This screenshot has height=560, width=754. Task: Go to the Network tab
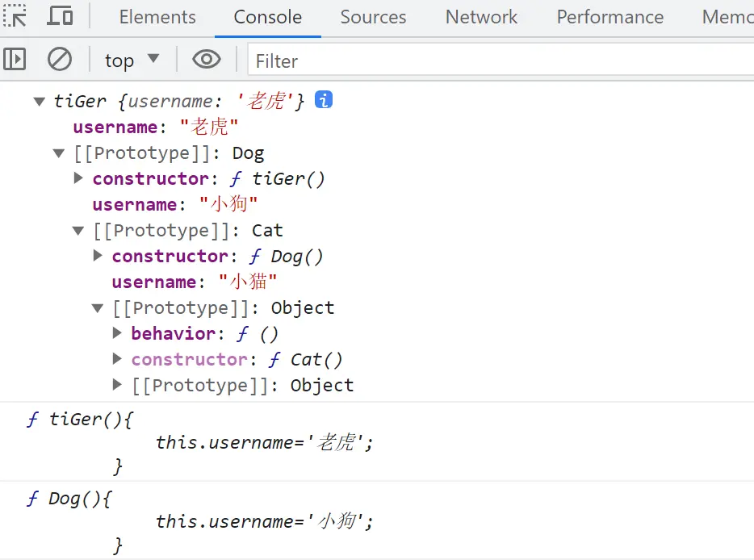(x=481, y=17)
